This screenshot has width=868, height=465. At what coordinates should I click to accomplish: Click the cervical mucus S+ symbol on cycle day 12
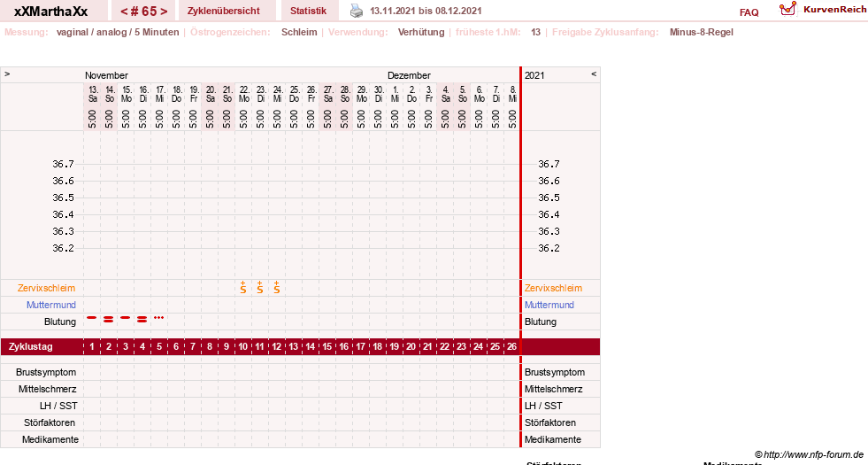click(x=277, y=287)
